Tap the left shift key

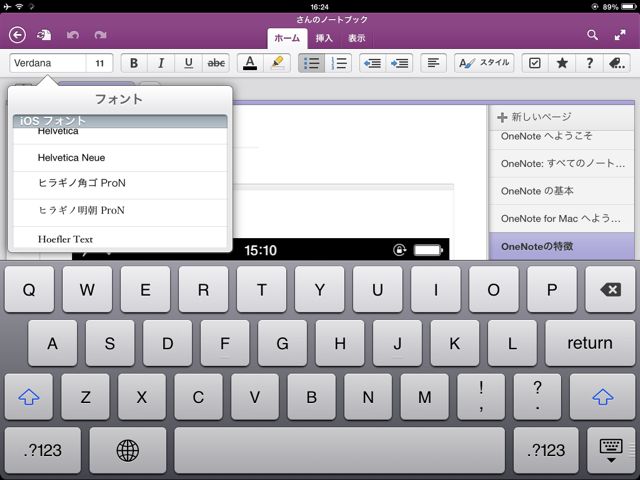(x=29, y=396)
